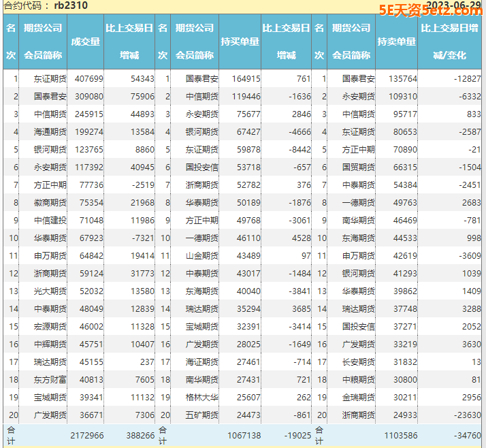This screenshot has height=448, width=486.
Task: Select total volume change 388266
Action: pyautogui.click(x=140, y=436)
